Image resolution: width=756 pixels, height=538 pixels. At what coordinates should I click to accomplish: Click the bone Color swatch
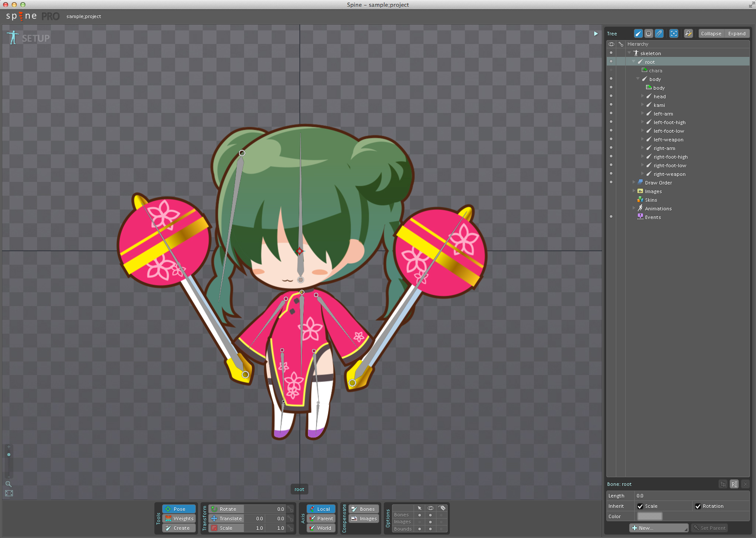pos(649,516)
